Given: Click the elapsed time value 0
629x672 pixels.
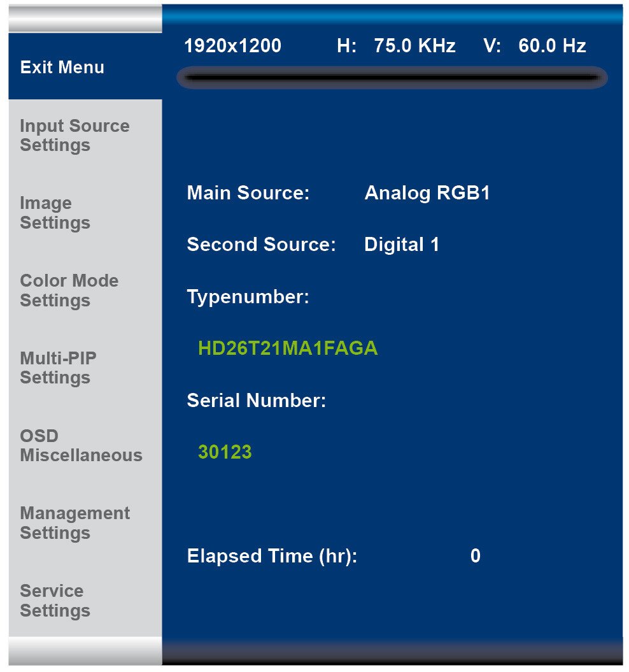Looking at the screenshot, I should (x=475, y=556).
